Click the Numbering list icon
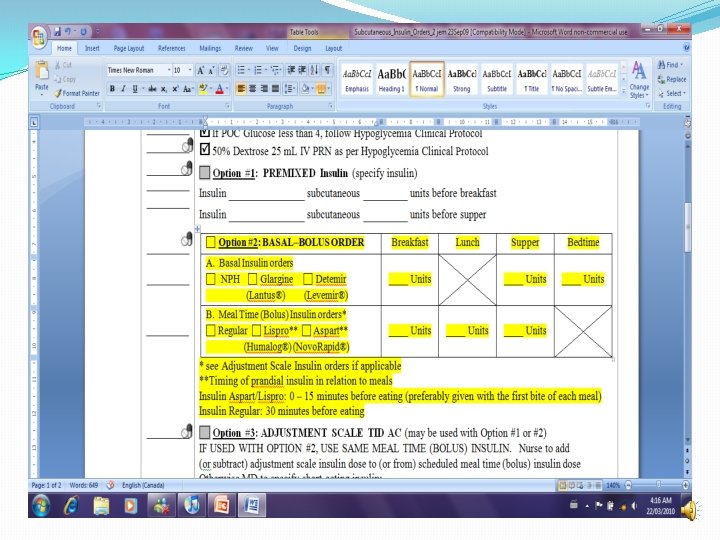 click(258, 70)
